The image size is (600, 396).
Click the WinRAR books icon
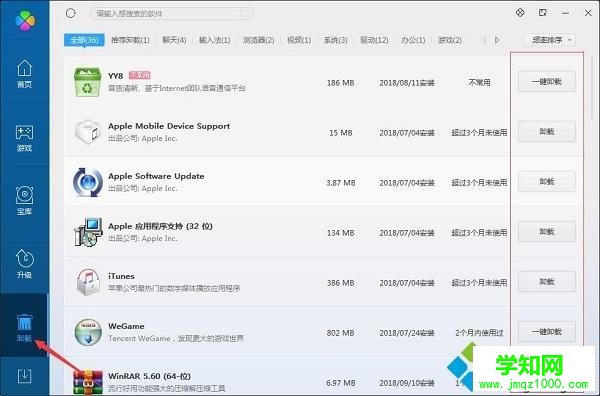click(88, 382)
